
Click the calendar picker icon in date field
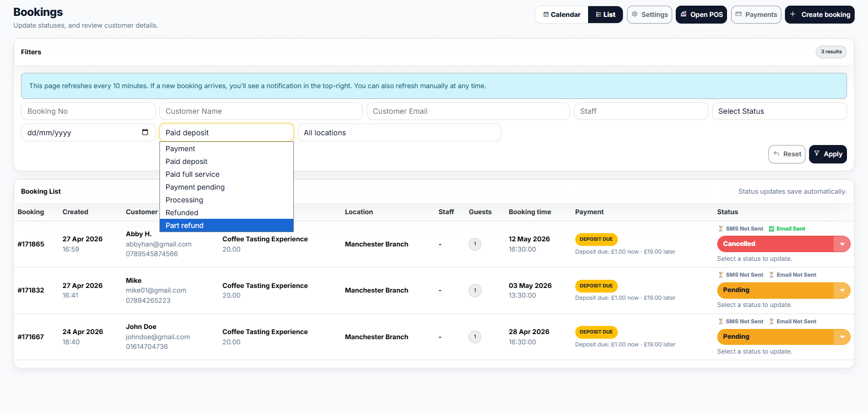145,132
